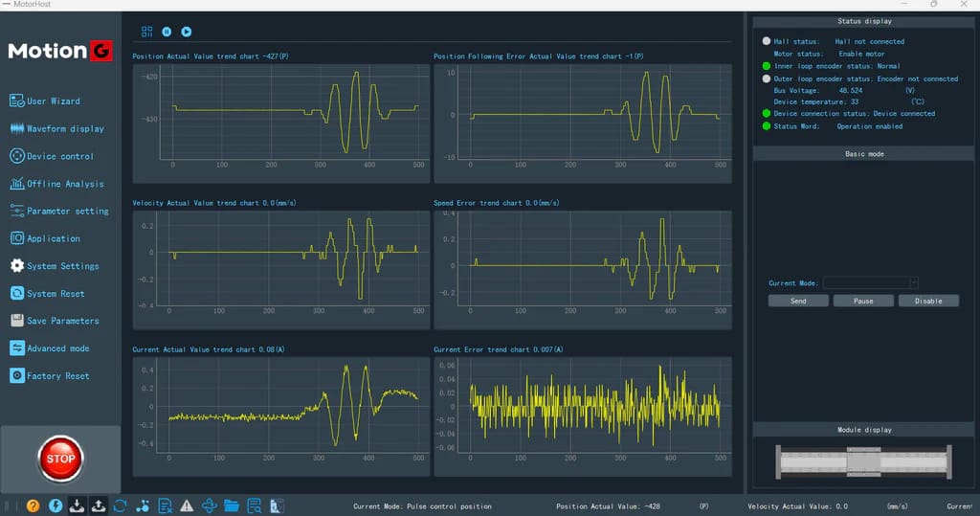The image size is (980, 516).
Task: Go to Parameter setting in sidebar
Action: pos(67,211)
